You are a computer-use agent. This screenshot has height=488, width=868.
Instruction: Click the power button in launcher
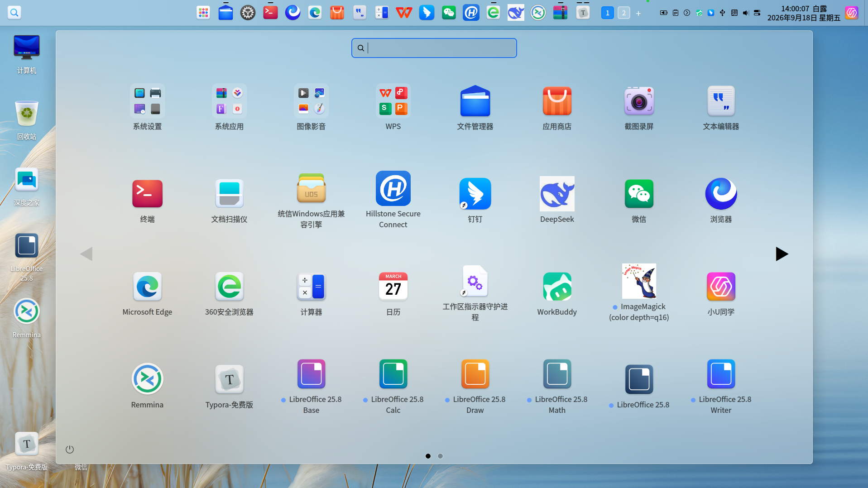(69, 449)
